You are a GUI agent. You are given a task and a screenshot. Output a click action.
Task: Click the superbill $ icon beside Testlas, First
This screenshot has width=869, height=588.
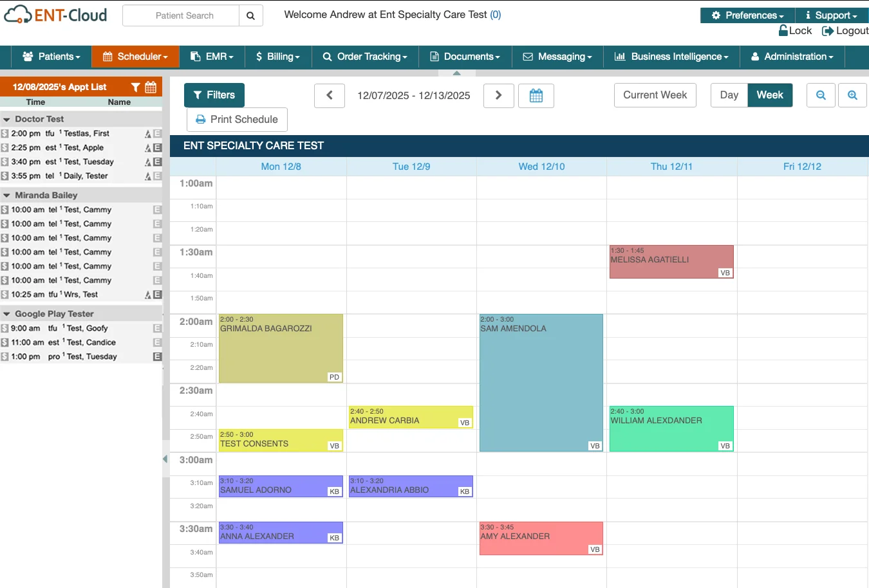[5, 133]
